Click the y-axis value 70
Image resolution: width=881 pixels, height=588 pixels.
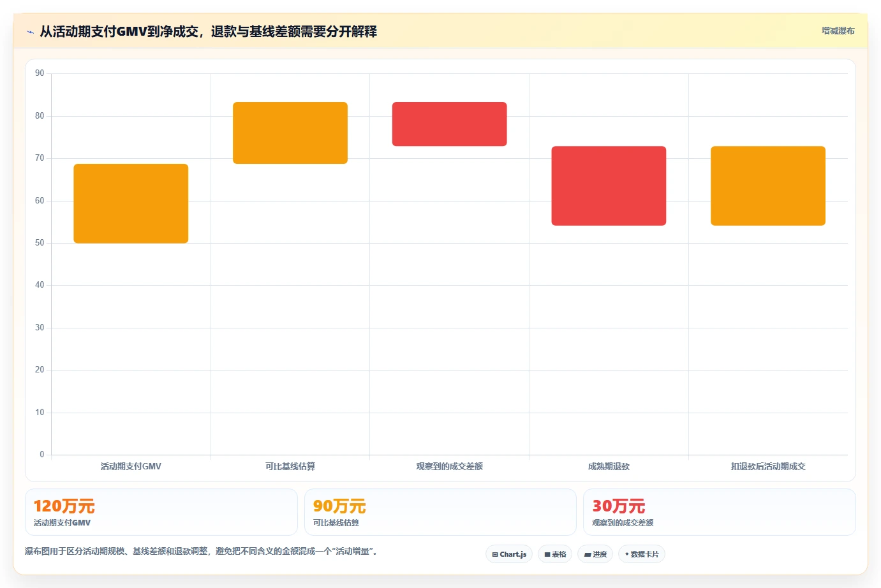40,158
